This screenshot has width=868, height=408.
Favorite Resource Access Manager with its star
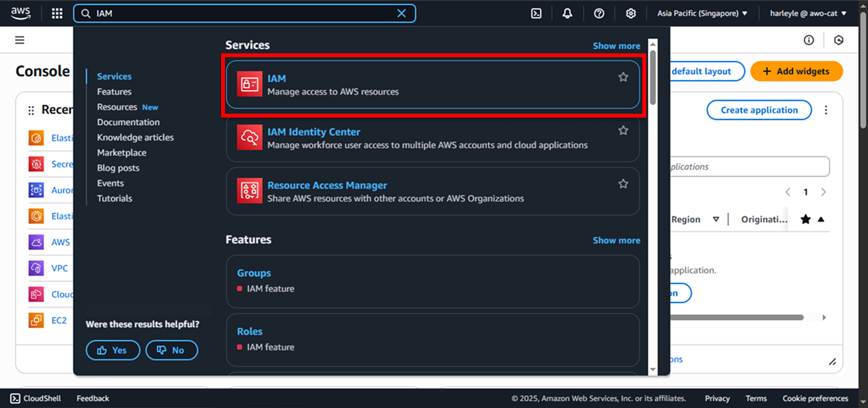(x=623, y=184)
